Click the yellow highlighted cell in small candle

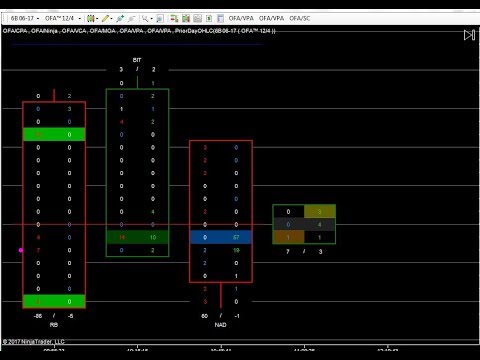320,212
